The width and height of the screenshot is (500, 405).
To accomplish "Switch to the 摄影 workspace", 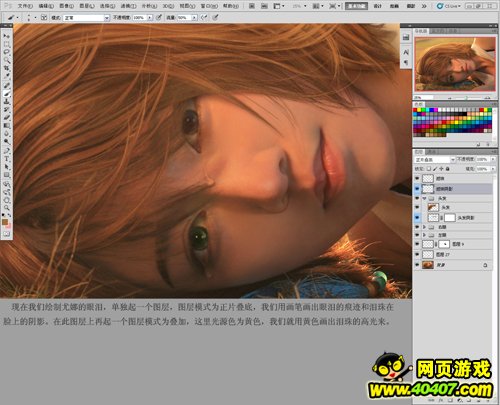I will point(411,6).
